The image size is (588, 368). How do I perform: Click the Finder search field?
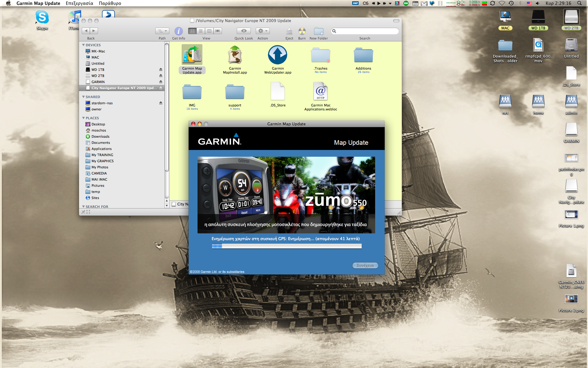(x=365, y=31)
